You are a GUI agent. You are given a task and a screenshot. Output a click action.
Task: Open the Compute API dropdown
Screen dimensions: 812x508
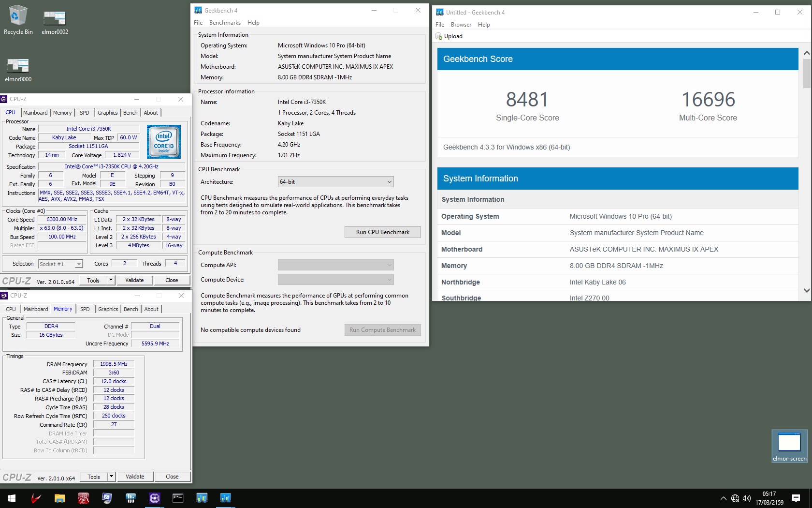point(336,265)
